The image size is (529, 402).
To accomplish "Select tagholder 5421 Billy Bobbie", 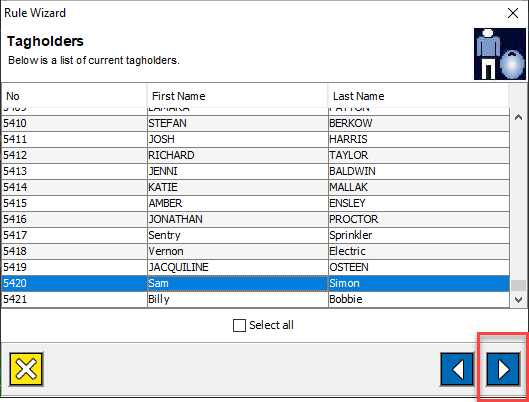I will pyautogui.click(x=255, y=299).
